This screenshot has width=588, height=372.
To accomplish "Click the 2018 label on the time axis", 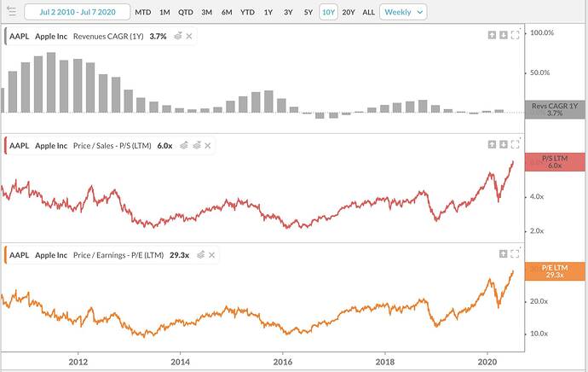I will pos(384,362).
